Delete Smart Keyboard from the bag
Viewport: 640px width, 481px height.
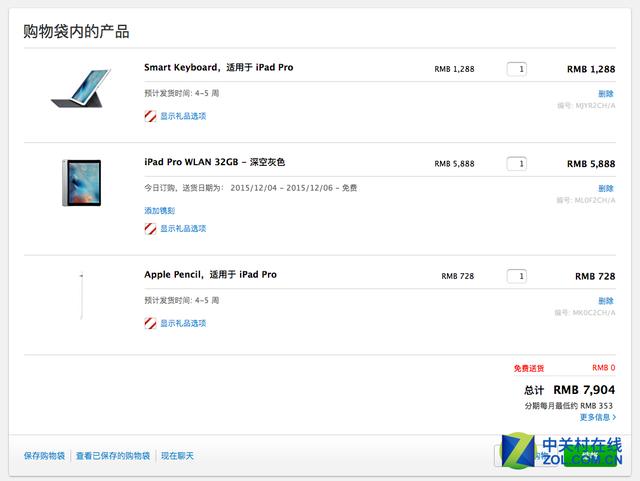pos(606,94)
